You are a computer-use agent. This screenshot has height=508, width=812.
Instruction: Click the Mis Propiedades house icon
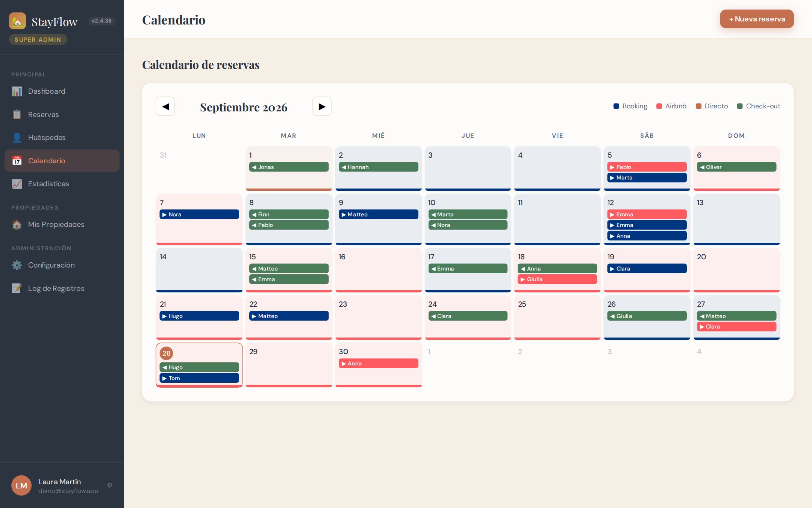click(17, 225)
